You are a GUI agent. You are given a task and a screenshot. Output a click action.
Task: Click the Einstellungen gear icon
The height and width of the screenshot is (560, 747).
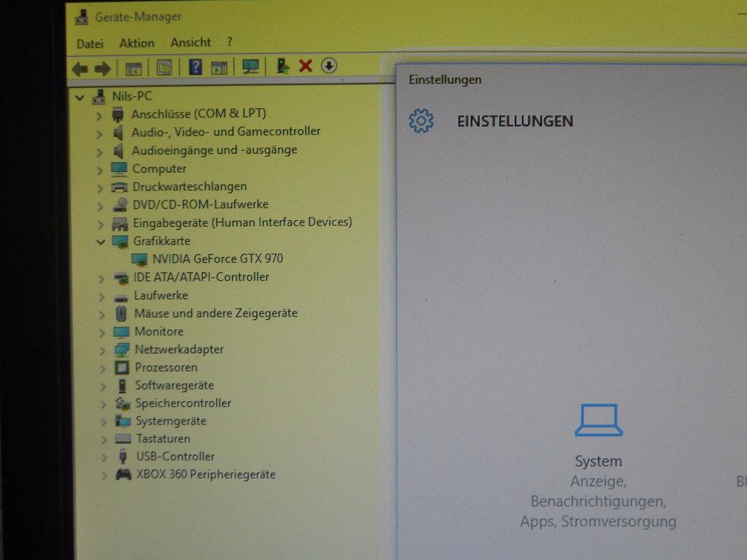[x=421, y=121]
